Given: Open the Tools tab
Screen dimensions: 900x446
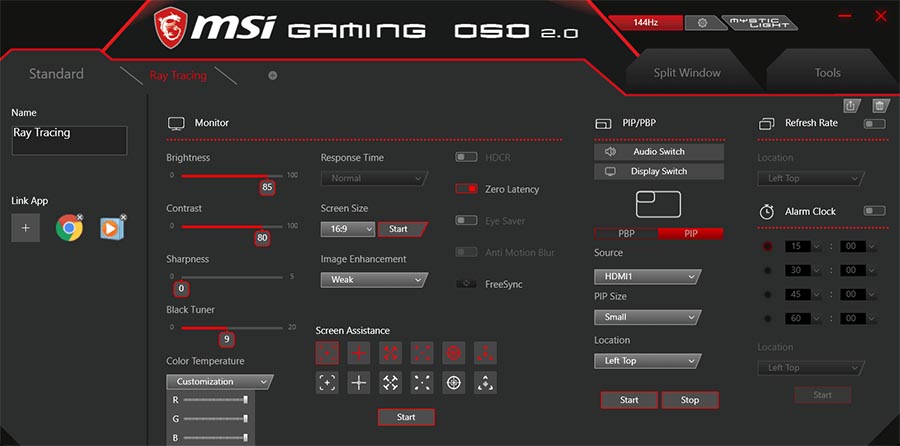Looking at the screenshot, I should tap(827, 73).
